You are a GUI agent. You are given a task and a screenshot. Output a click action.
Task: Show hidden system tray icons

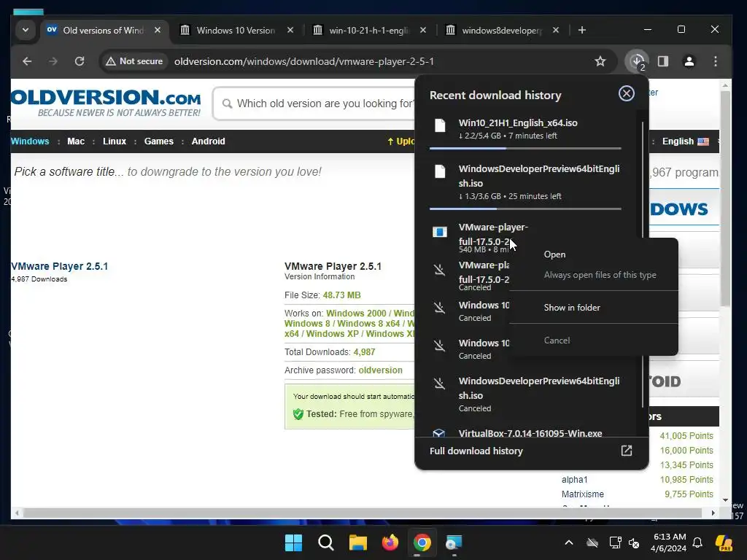coord(569,542)
